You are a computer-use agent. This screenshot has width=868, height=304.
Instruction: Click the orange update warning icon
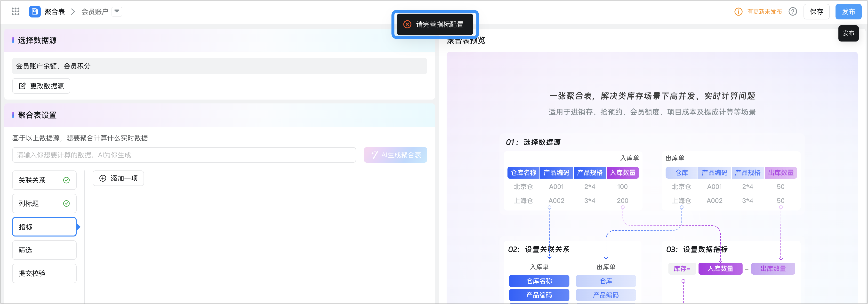pos(738,11)
